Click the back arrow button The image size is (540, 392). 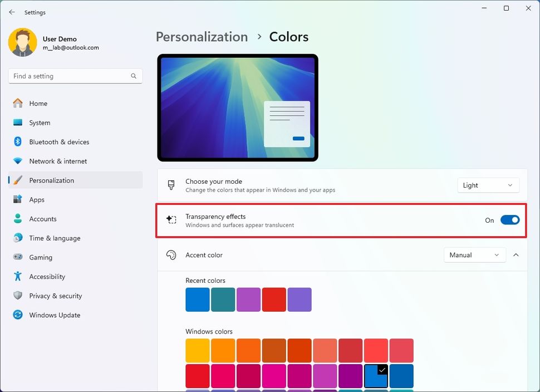(11, 12)
